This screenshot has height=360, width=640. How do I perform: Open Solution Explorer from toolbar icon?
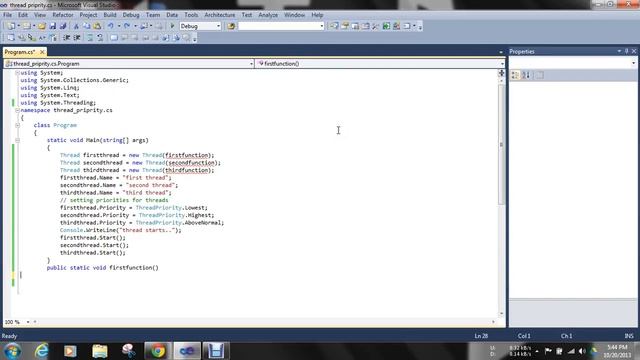(334, 26)
